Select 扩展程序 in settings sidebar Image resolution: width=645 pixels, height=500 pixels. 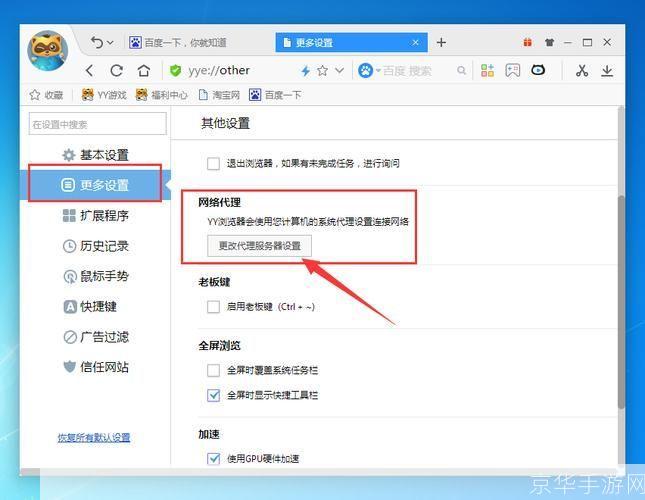pos(104,216)
